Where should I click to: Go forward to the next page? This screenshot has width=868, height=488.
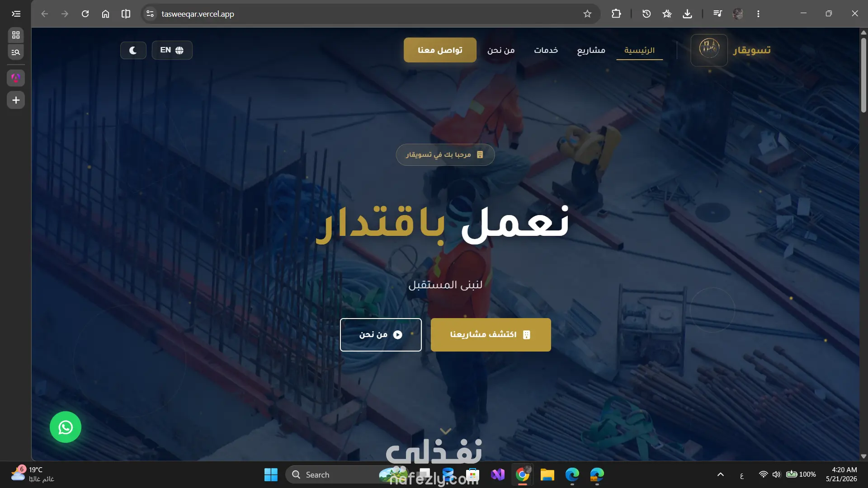click(65, 14)
